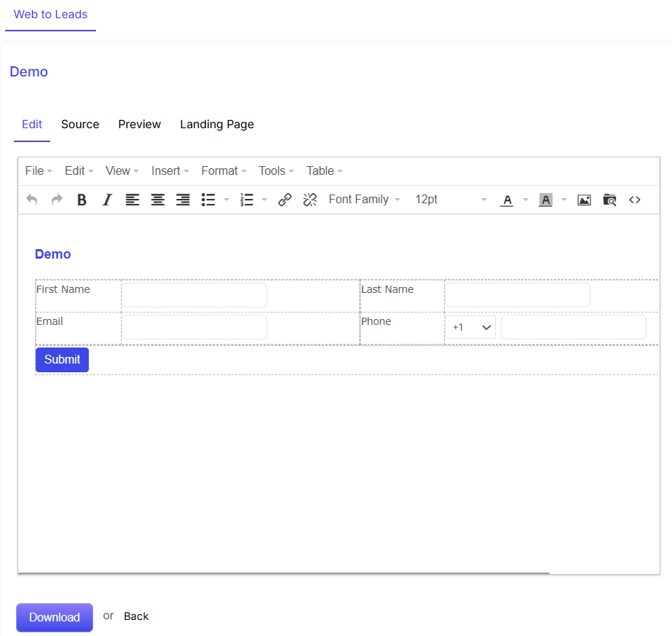Insert an image
Viewport: 672px width, 636px height.
point(584,200)
